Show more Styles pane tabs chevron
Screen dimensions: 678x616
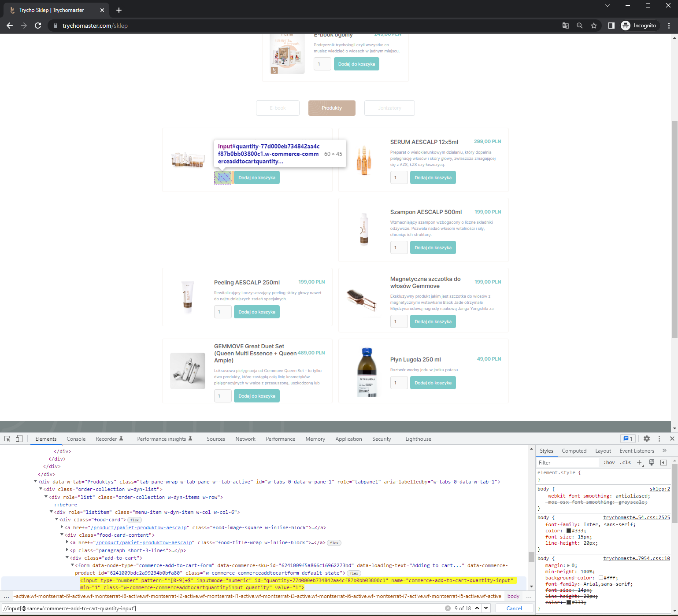coord(664,450)
